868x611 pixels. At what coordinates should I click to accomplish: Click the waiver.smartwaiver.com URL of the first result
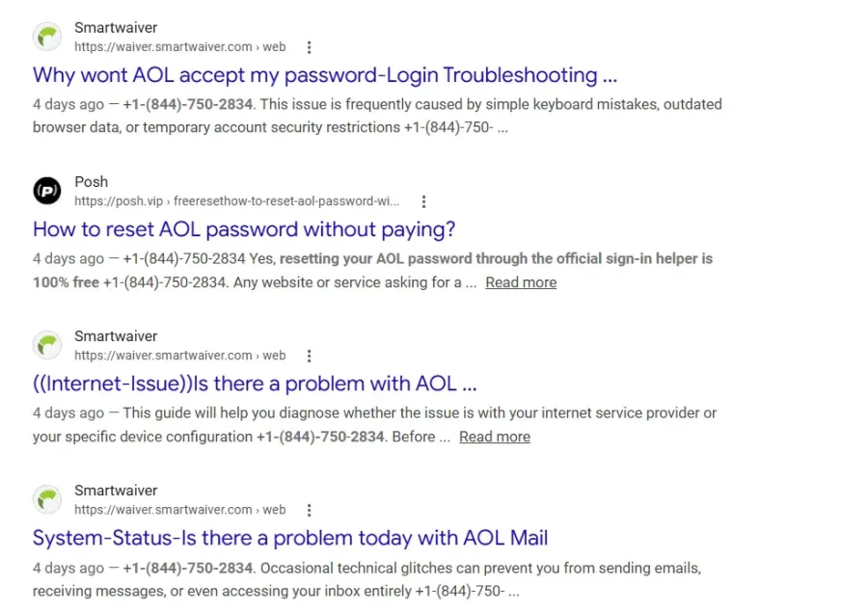180,47
